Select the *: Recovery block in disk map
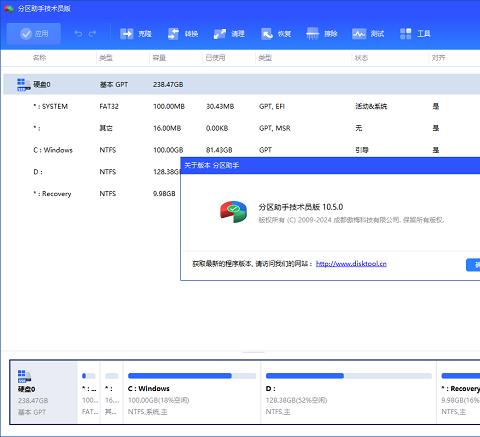This screenshot has height=437, width=480. [458, 392]
